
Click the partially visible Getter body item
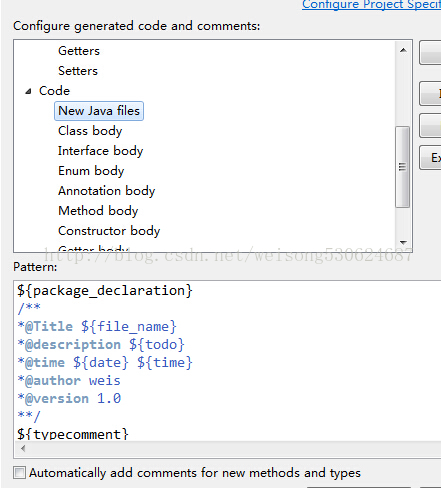click(93, 249)
